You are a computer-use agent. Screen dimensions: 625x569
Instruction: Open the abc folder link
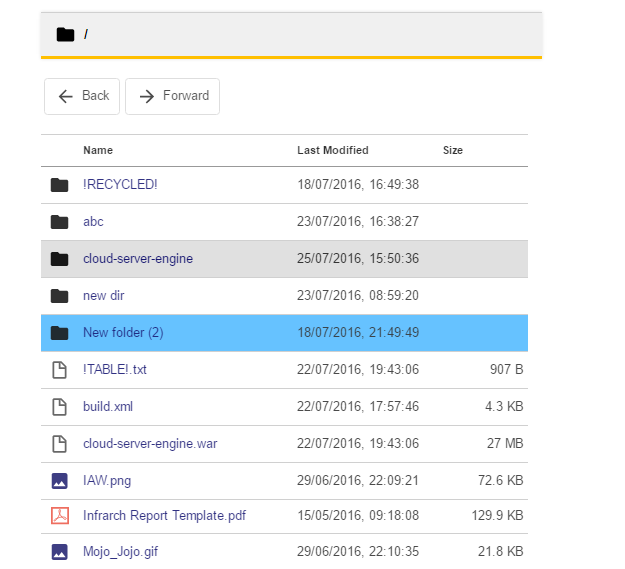click(x=93, y=222)
